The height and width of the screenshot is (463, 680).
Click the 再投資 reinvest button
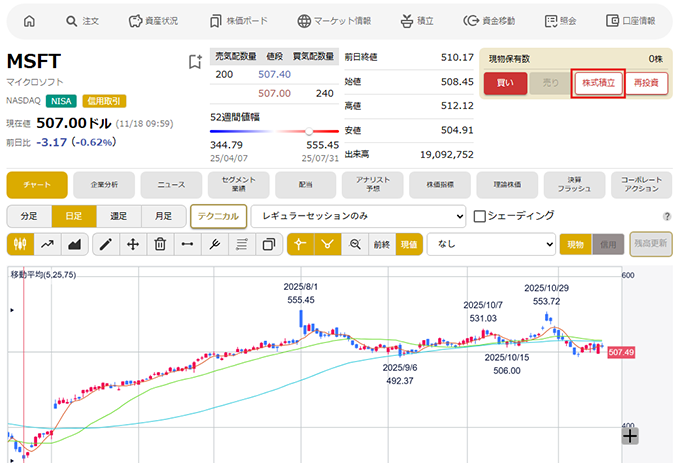(x=646, y=83)
